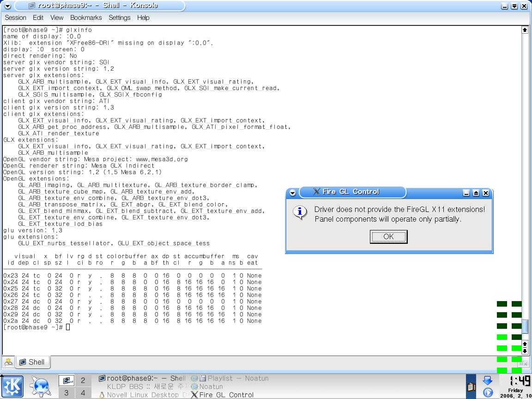
Task: Click the 'OpenGL renderer string' line
Action: [x=79, y=166]
